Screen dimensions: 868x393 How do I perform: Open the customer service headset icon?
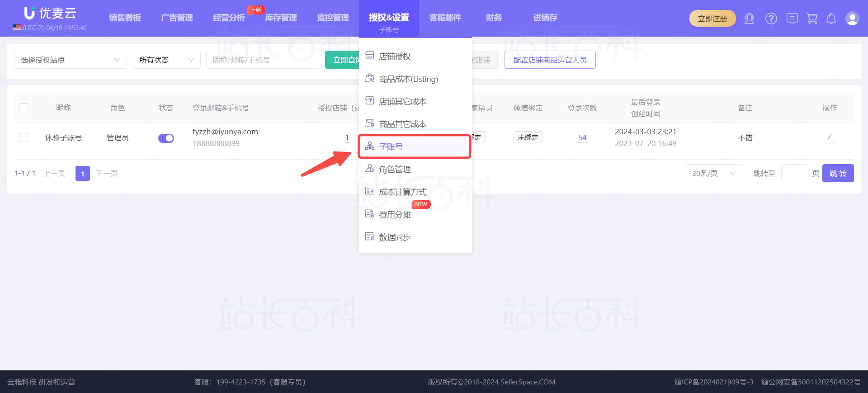coord(749,19)
